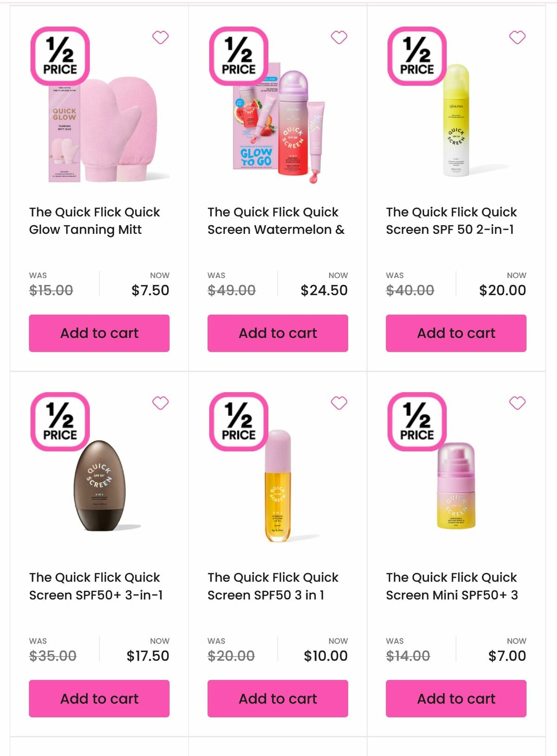Open the Quick Glow Tanning Mitt product page
Image resolution: width=557 pixels, height=756 pixels.
[94, 220]
